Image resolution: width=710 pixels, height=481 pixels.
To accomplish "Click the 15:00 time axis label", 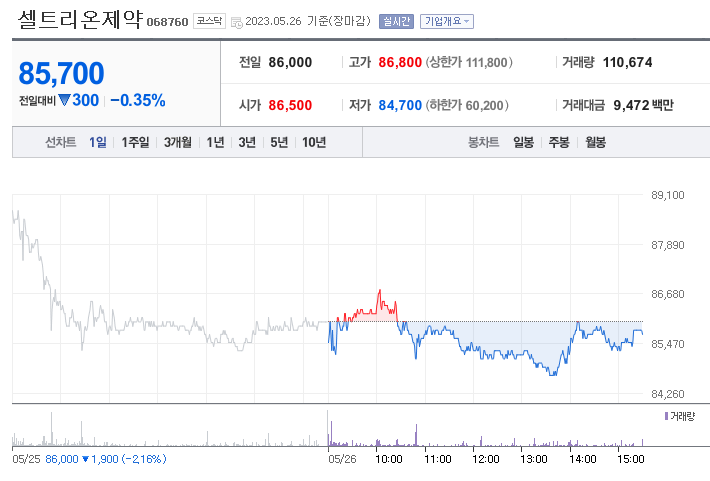I will (x=630, y=459).
